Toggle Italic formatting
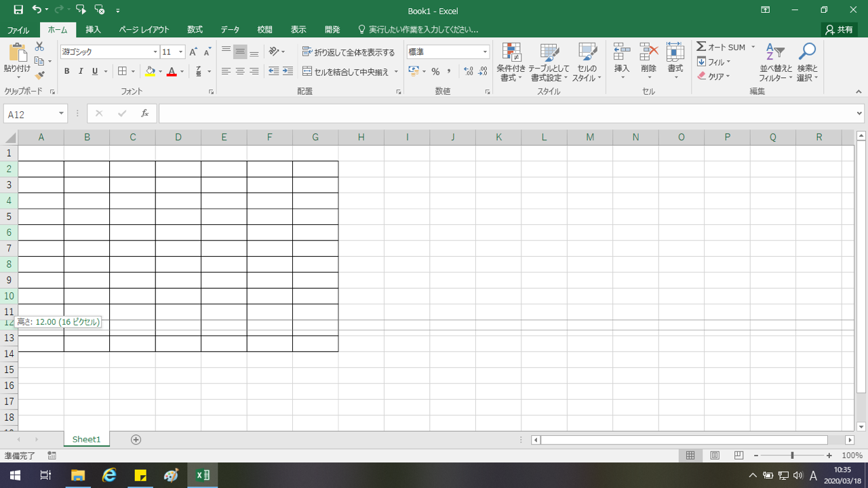 (x=81, y=71)
